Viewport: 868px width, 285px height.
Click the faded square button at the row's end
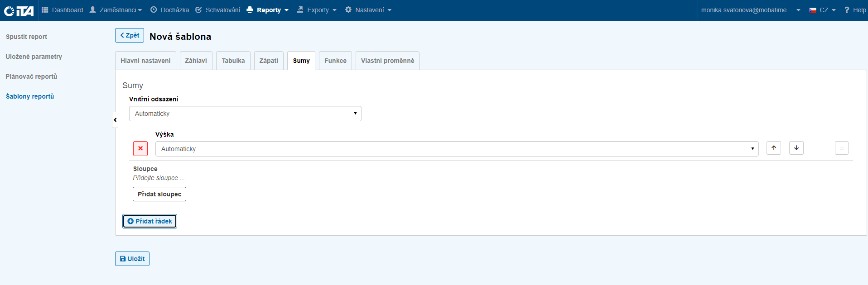[x=841, y=148]
